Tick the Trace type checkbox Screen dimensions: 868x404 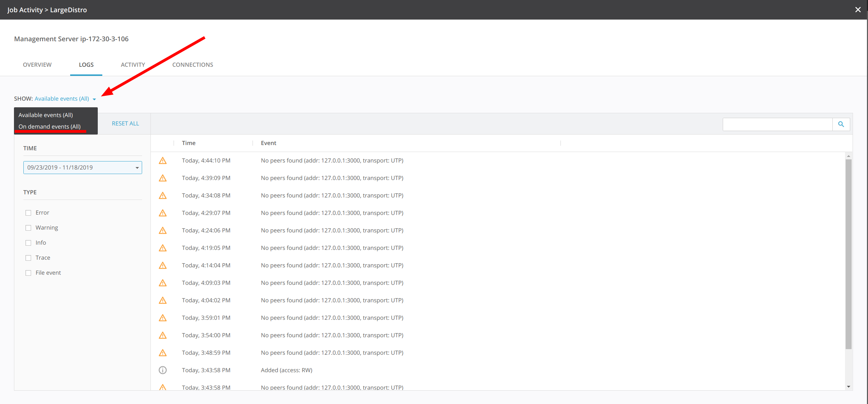tap(28, 258)
